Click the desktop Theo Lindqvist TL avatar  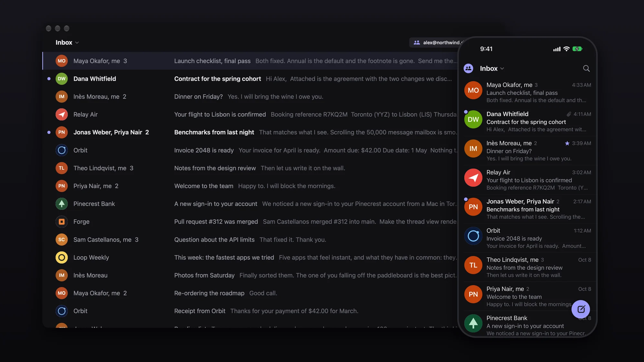pos(62,168)
